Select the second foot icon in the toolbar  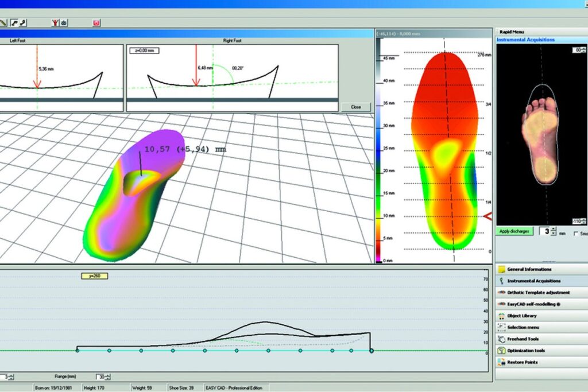coord(22,23)
